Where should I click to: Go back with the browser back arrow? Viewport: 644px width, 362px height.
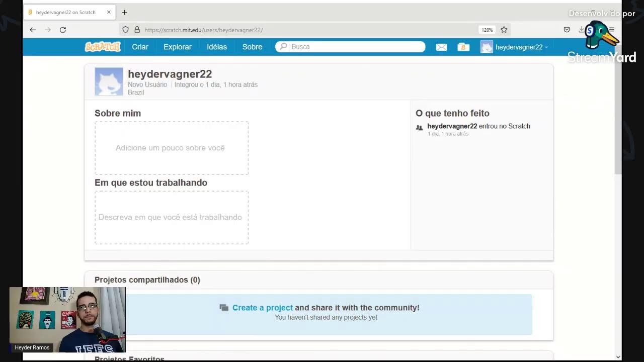[33, 30]
